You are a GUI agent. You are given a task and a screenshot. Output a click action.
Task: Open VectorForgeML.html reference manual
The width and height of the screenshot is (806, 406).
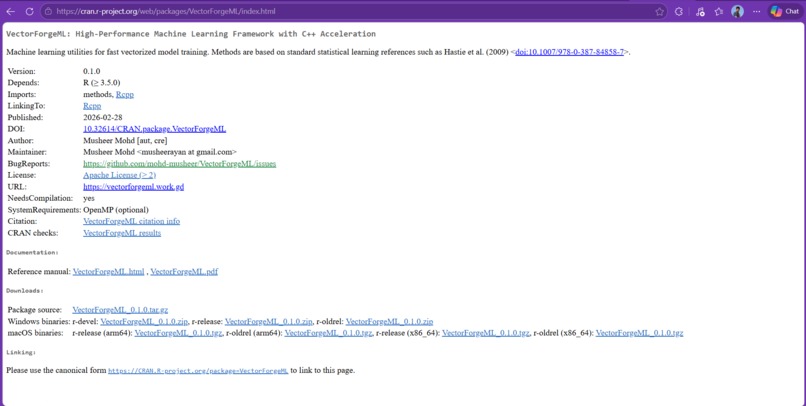coord(108,271)
